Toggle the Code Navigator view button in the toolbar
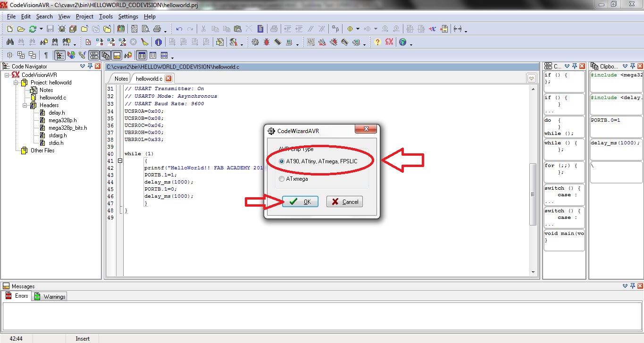644x343 pixels. [60, 55]
